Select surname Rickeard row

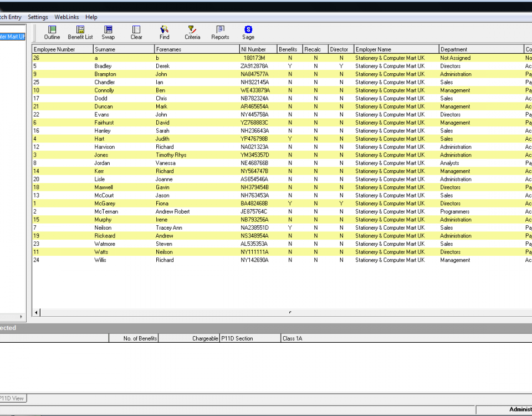[105, 236]
